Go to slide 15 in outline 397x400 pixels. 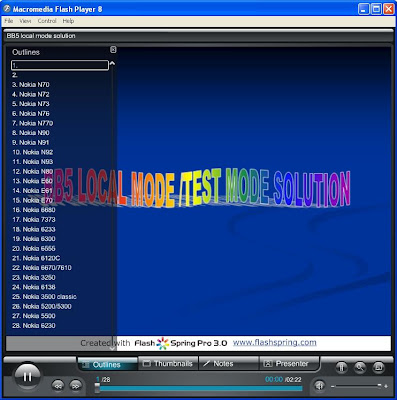(33, 200)
